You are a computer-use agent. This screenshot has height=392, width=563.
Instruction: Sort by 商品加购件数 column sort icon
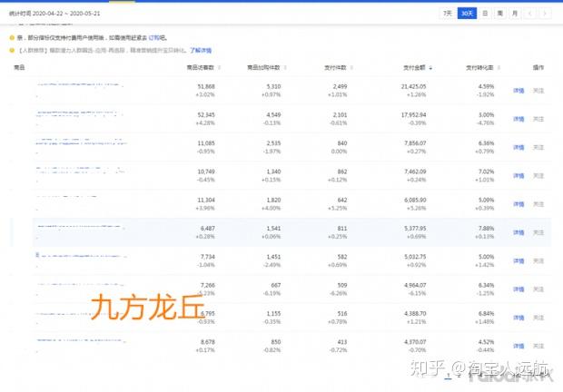pos(285,67)
